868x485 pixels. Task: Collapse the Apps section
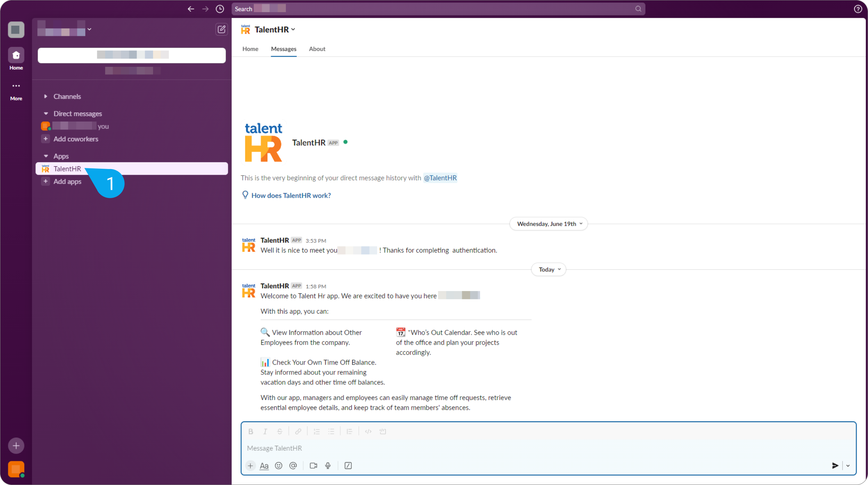point(46,156)
